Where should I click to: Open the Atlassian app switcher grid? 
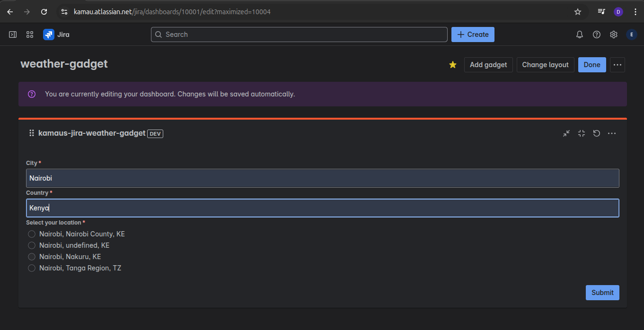click(30, 35)
